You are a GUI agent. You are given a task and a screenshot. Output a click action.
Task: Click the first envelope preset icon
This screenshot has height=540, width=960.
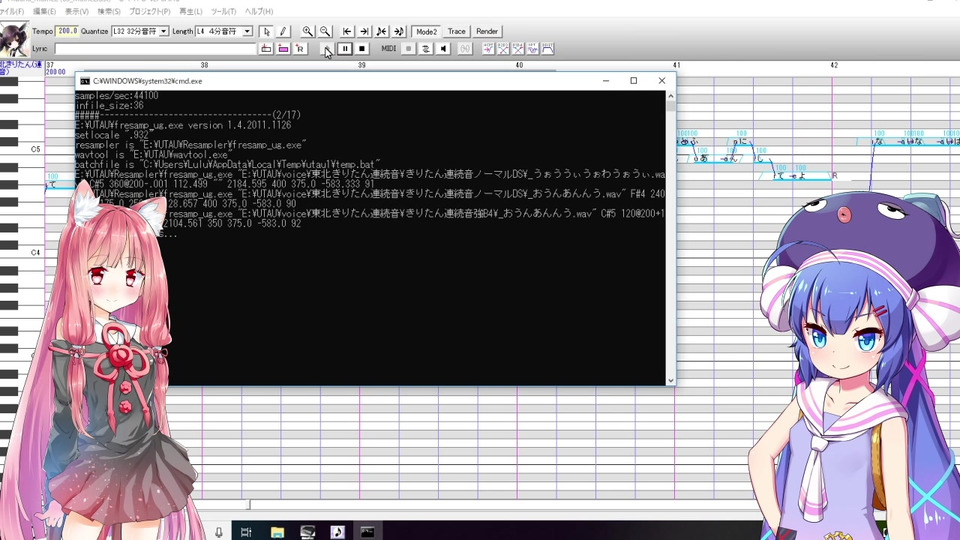(x=488, y=48)
